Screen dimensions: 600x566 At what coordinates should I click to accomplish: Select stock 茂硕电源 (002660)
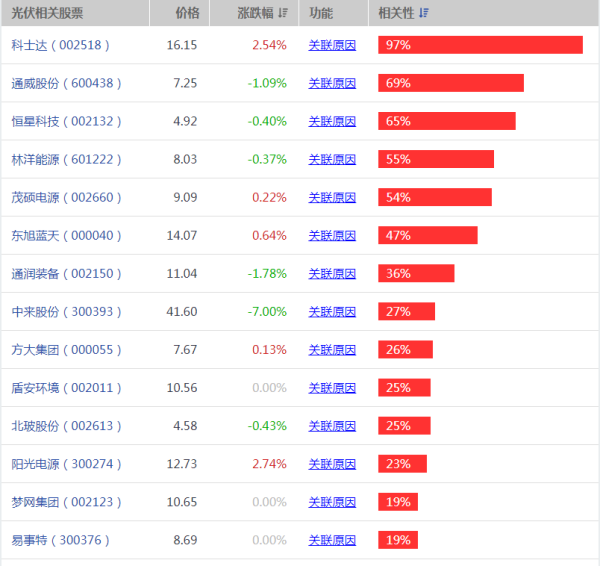[x=66, y=197]
